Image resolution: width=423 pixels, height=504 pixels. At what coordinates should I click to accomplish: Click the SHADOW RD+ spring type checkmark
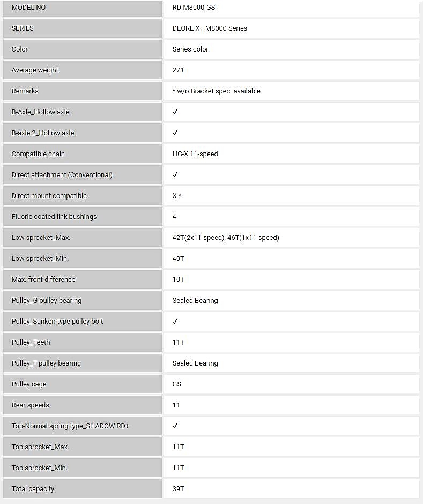[x=175, y=426]
